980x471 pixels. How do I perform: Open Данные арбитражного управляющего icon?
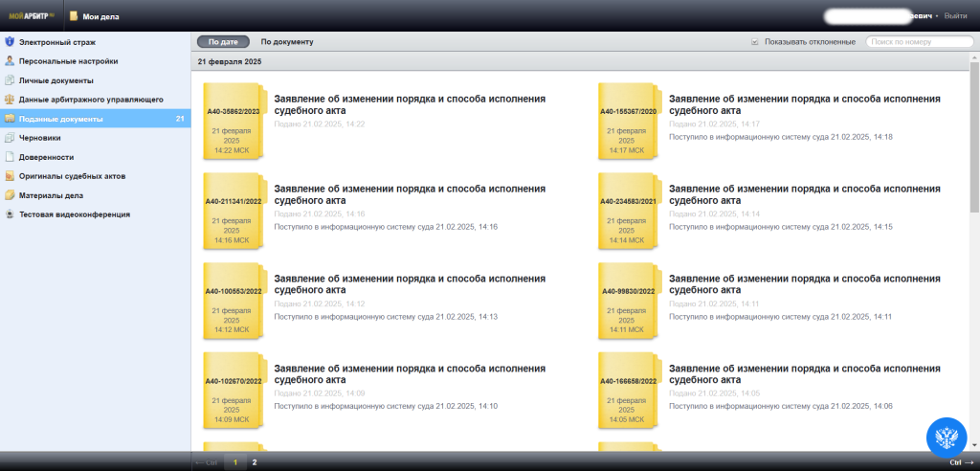(10, 100)
